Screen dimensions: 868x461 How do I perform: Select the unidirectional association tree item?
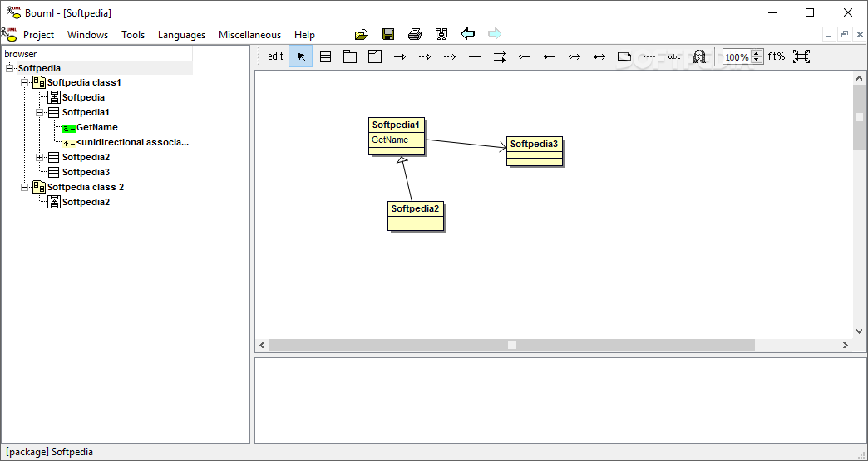[132, 142]
